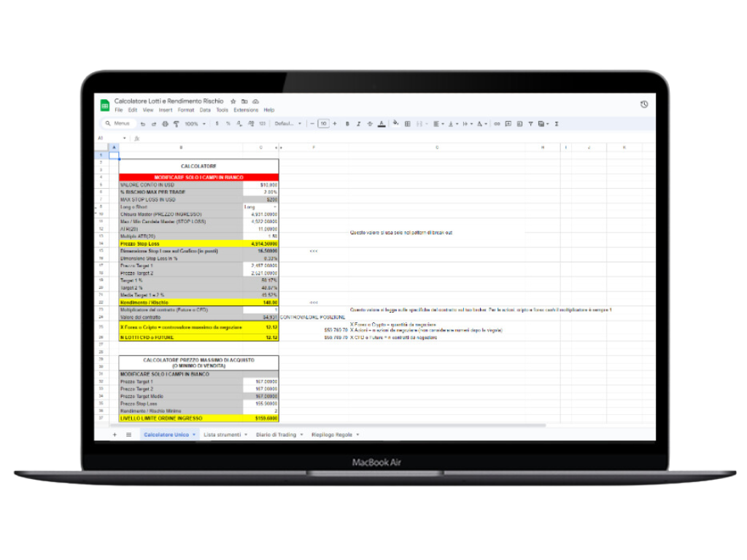Undo the last action
The image size is (747, 560).
[x=142, y=124]
